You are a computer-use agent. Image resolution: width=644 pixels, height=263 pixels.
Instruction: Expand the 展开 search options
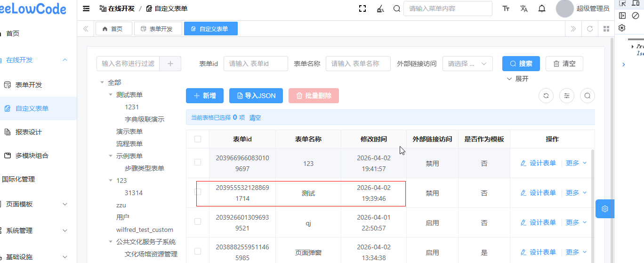coord(517,79)
